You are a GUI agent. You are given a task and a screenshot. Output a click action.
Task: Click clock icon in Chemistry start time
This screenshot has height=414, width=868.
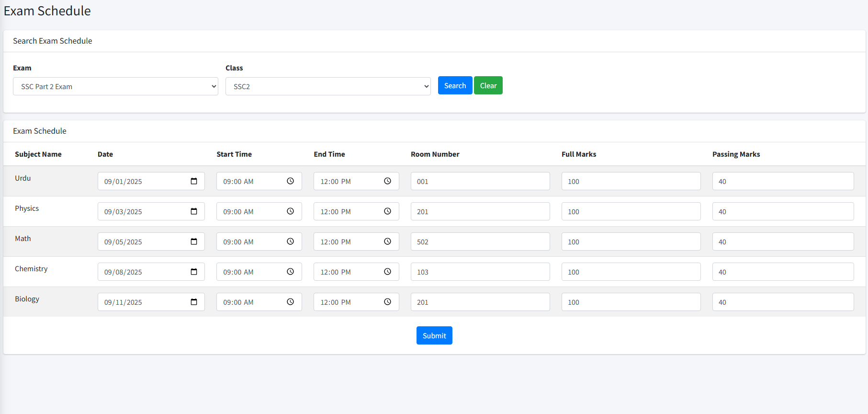click(290, 272)
